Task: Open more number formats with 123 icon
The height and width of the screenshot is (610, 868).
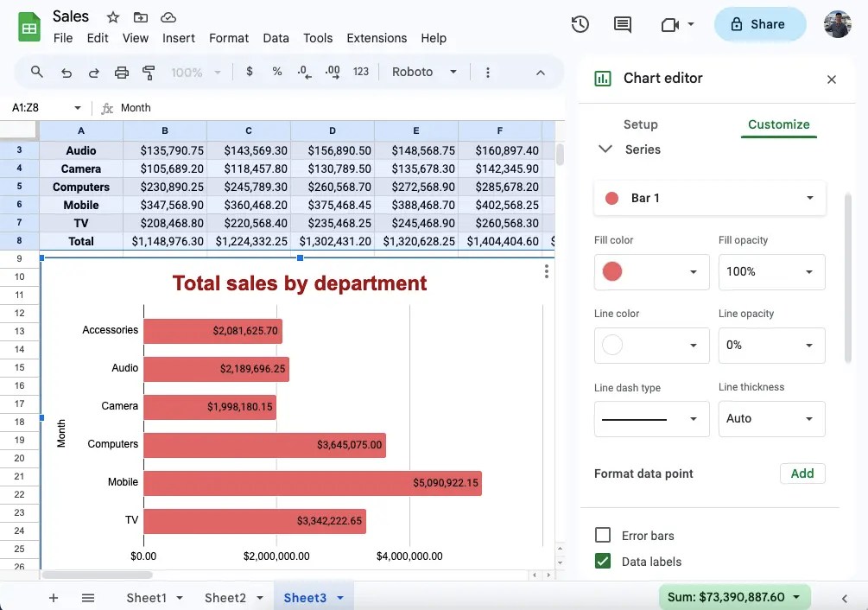Action: tap(360, 73)
